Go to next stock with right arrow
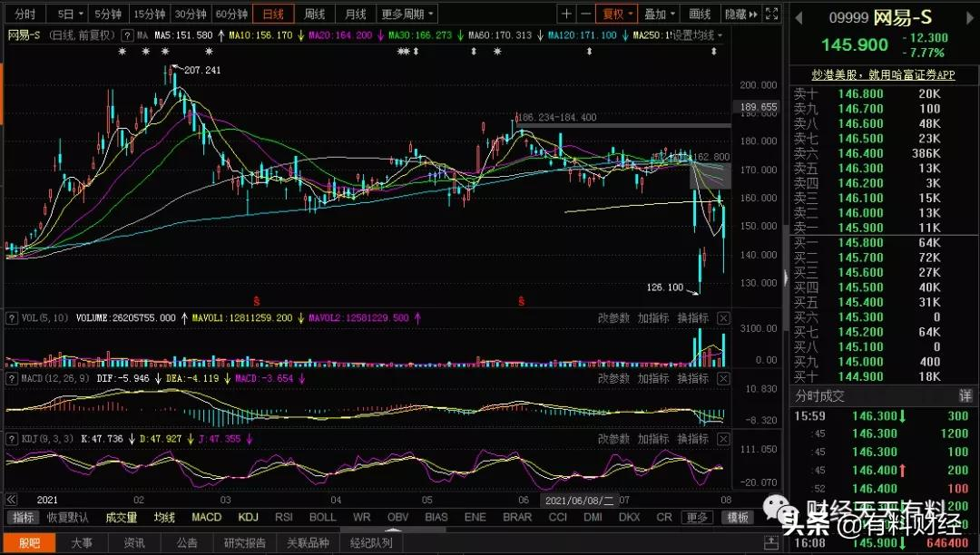Viewport: 980px width, 555px height. pyautogui.click(x=971, y=19)
